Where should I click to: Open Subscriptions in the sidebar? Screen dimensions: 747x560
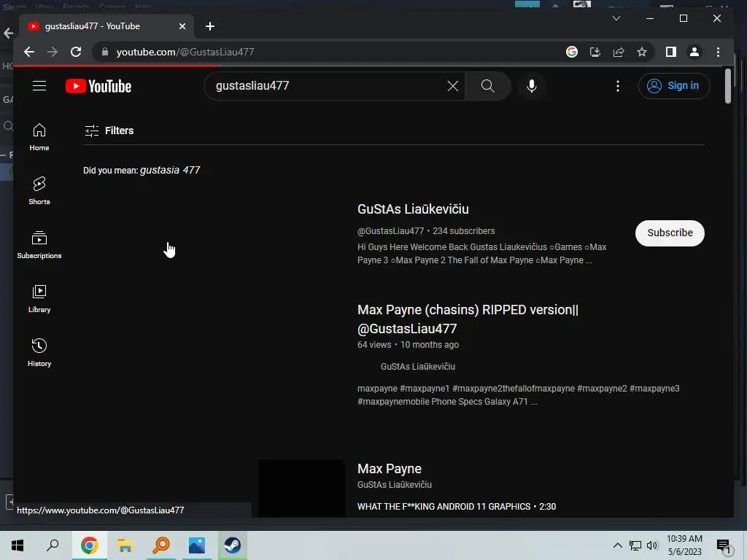[39, 245]
